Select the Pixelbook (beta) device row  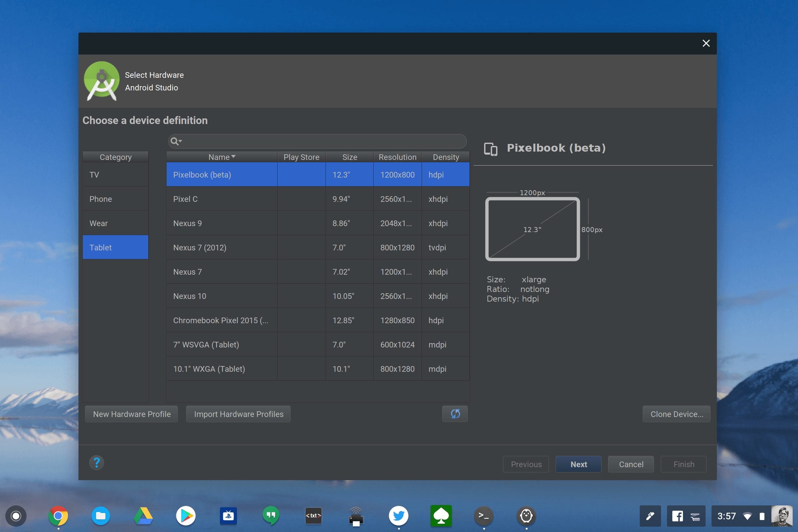[x=318, y=175]
